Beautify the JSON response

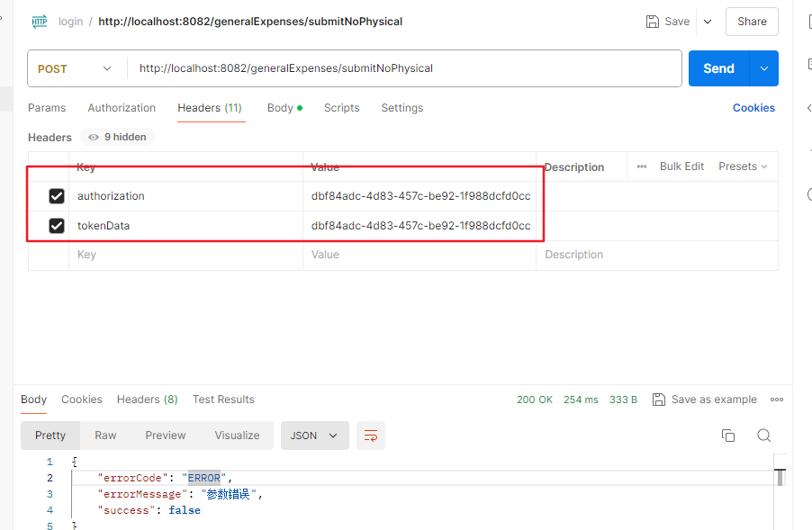371,435
